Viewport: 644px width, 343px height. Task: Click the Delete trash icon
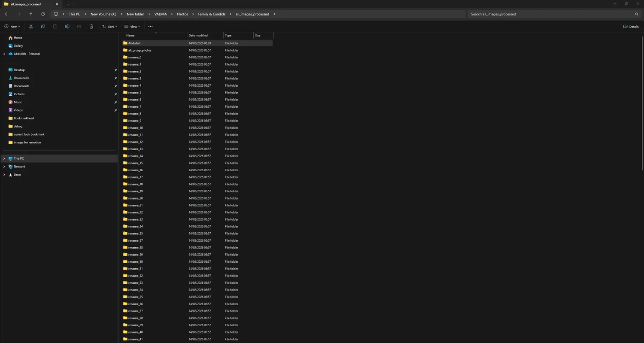click(x=91, y=27)
